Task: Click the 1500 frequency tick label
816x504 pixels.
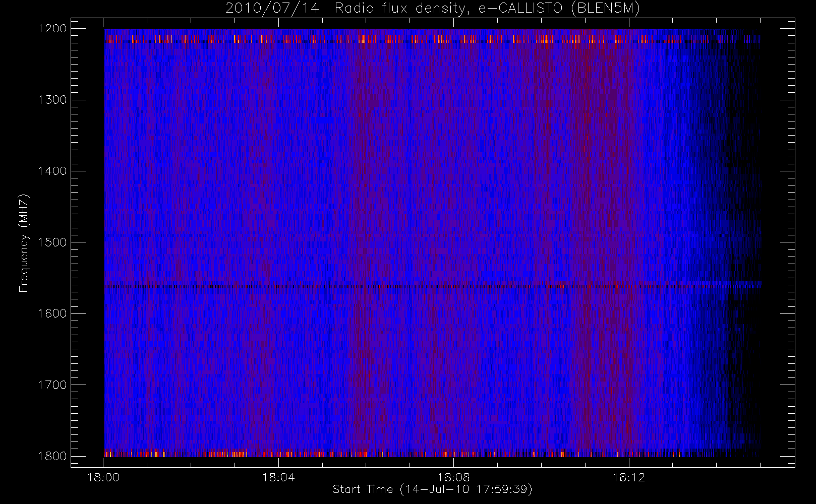Action: 52,242
